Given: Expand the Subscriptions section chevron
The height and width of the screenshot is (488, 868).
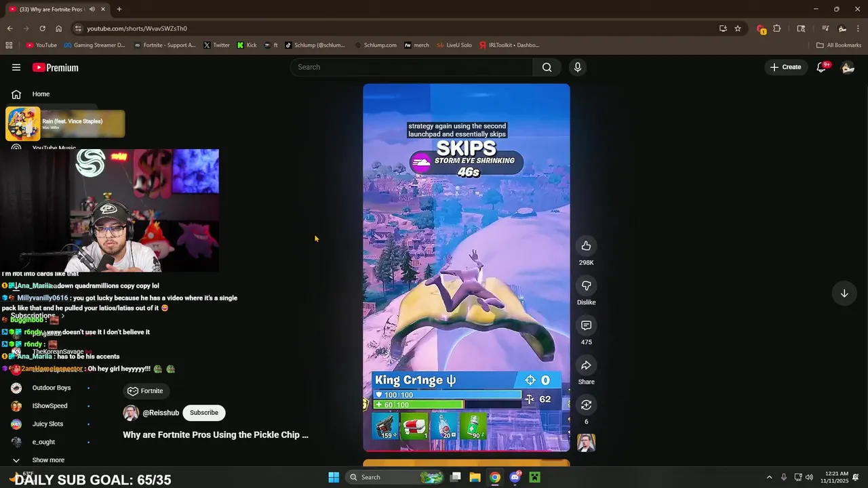Looking at the screenshot, I should point(63,316).
